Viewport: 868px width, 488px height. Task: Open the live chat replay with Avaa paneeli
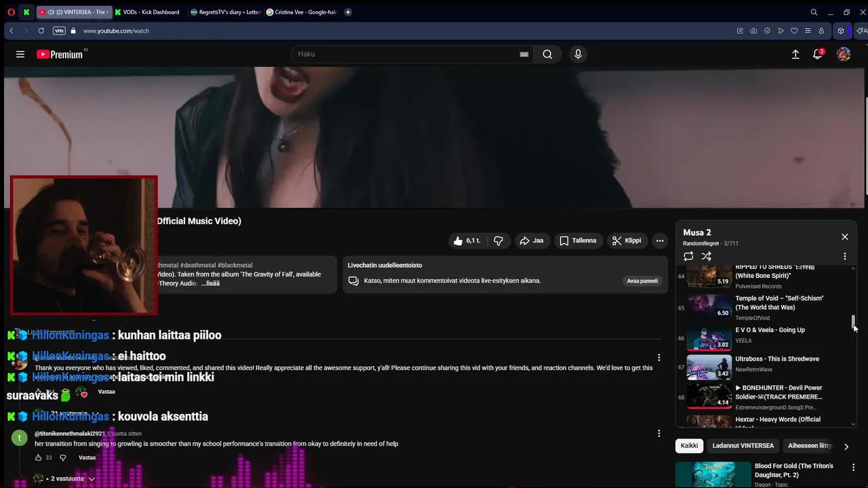click(642, 281)
